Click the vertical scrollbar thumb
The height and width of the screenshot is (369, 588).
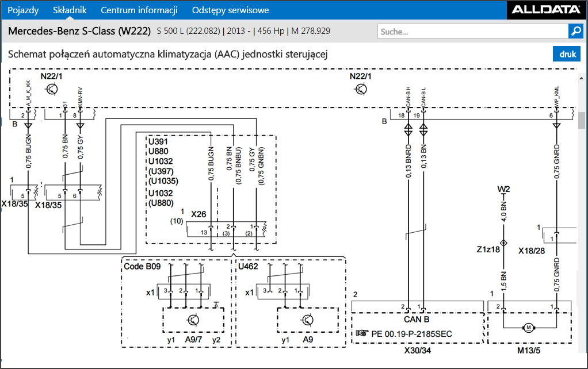tap(582, 120)
